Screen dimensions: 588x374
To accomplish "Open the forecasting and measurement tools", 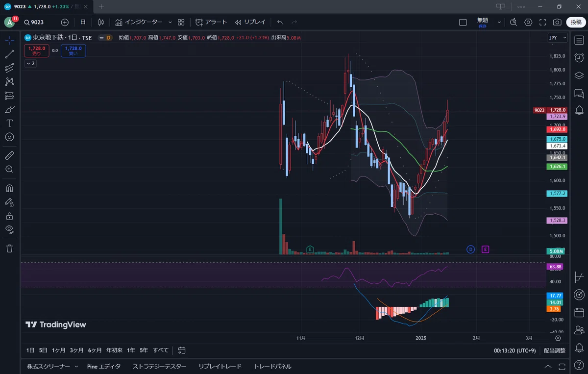I will pos(9,96).
